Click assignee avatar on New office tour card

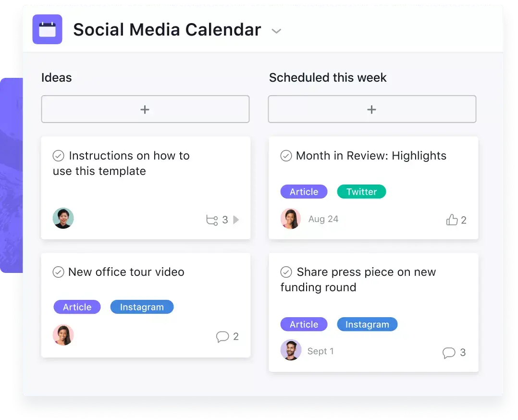[63, 335]
